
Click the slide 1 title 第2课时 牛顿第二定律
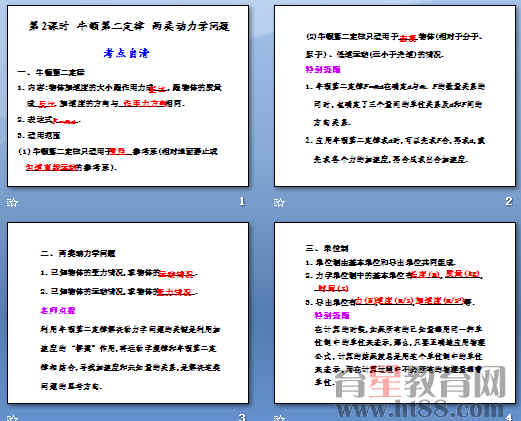click(x=129, y=26)
